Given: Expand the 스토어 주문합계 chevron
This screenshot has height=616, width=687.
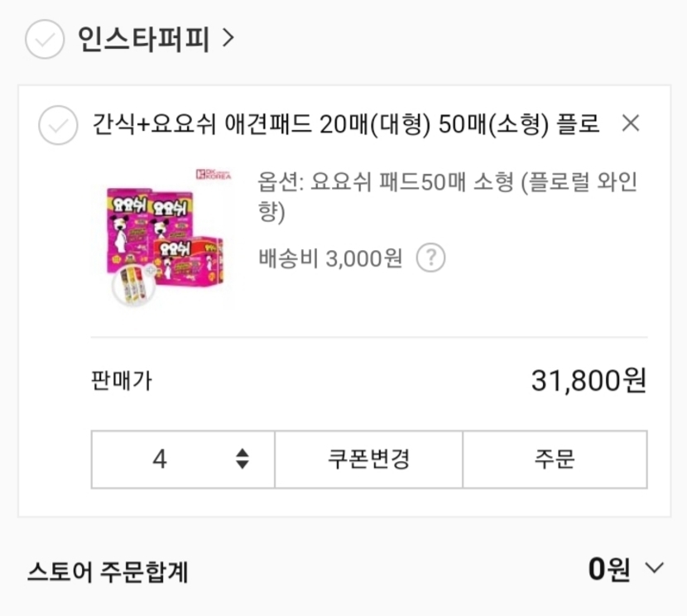Looking at the screenshot, I should point(654,569).
